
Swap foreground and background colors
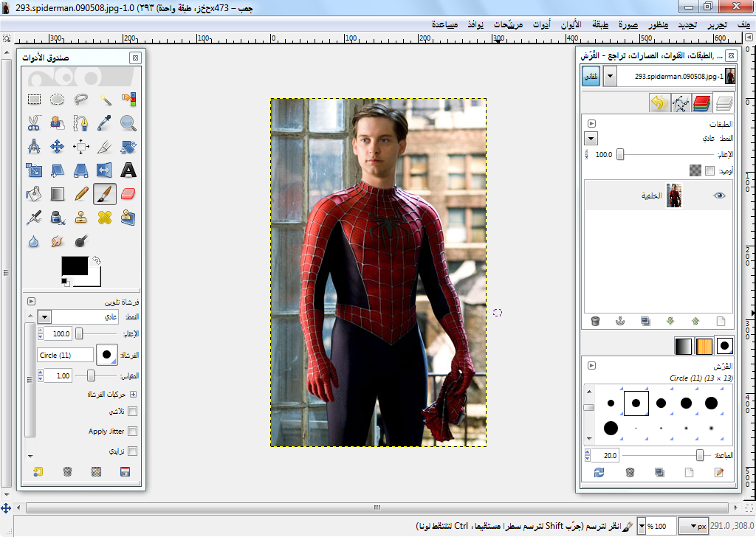click(x=97, y=260)
